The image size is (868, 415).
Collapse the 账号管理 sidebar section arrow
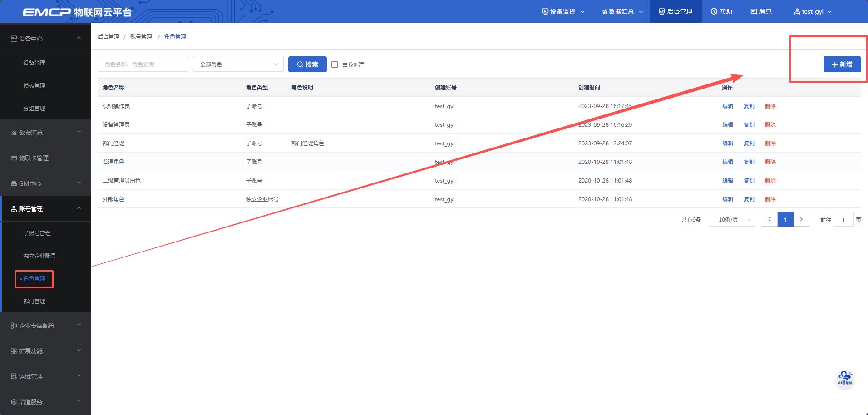tap(79, 208)
